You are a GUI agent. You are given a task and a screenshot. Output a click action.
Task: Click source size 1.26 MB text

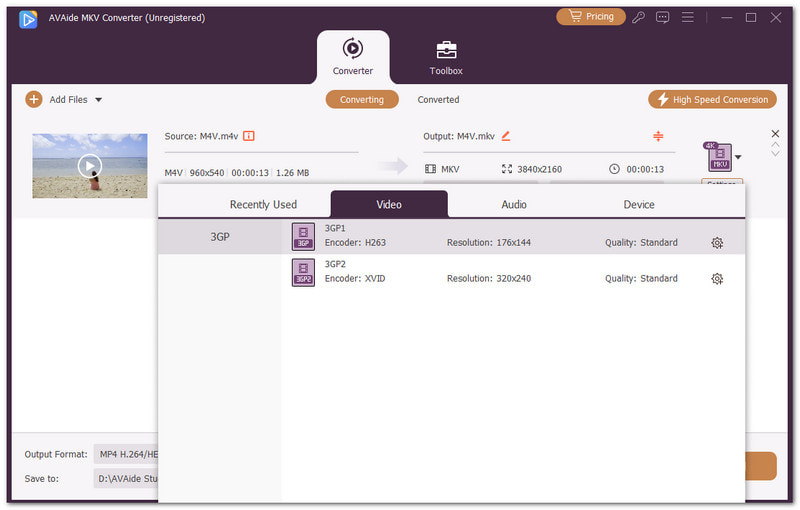(292, 173)
